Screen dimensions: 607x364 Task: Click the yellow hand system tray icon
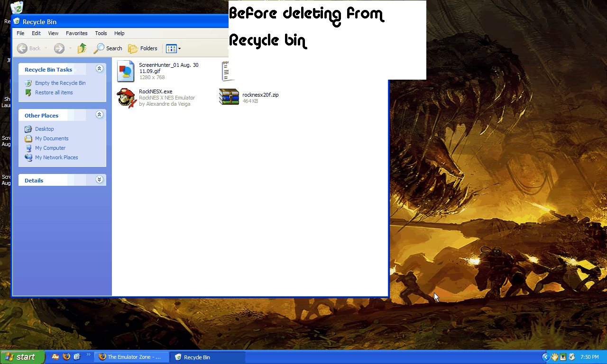pyautogui.click(x=554, y=357)
